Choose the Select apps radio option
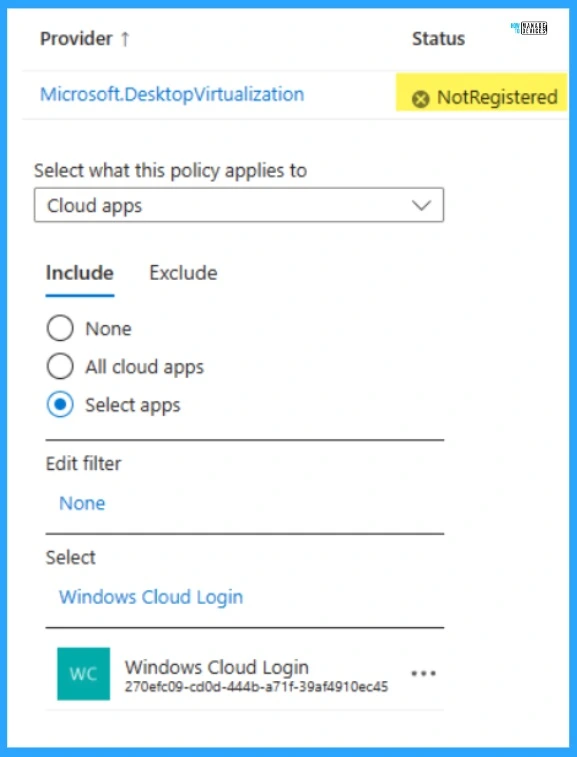Viewport: 577px width, 757px height. point(60,404)
